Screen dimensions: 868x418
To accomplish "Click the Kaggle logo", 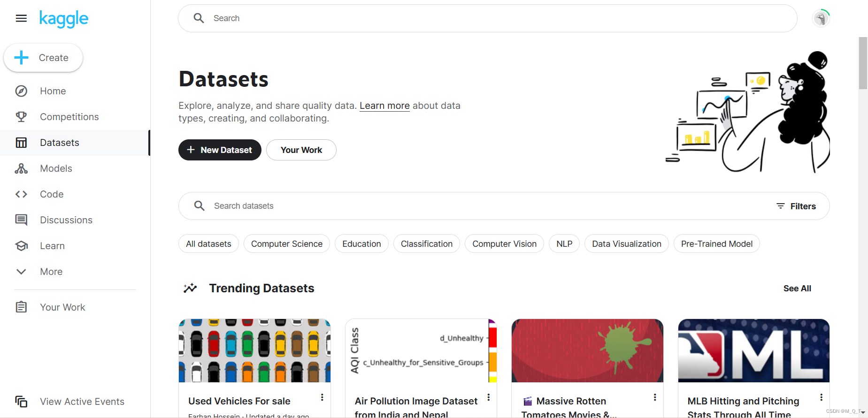I will 64,19.
